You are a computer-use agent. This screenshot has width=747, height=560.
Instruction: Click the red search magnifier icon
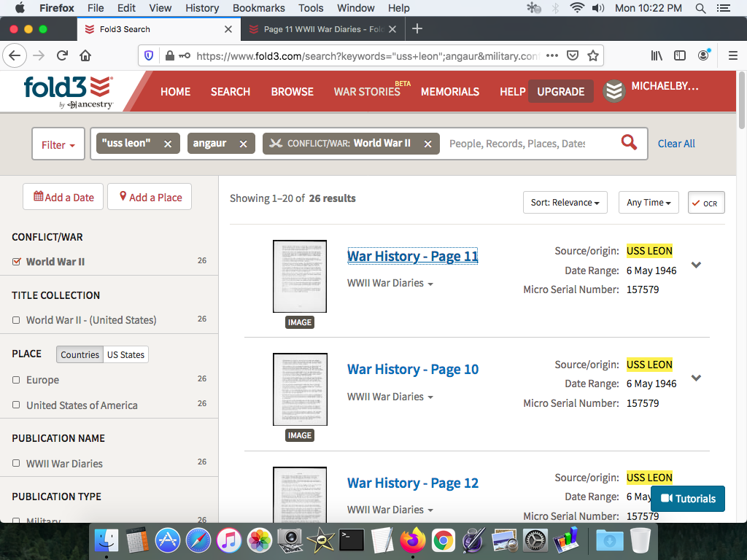click(629, 143)
